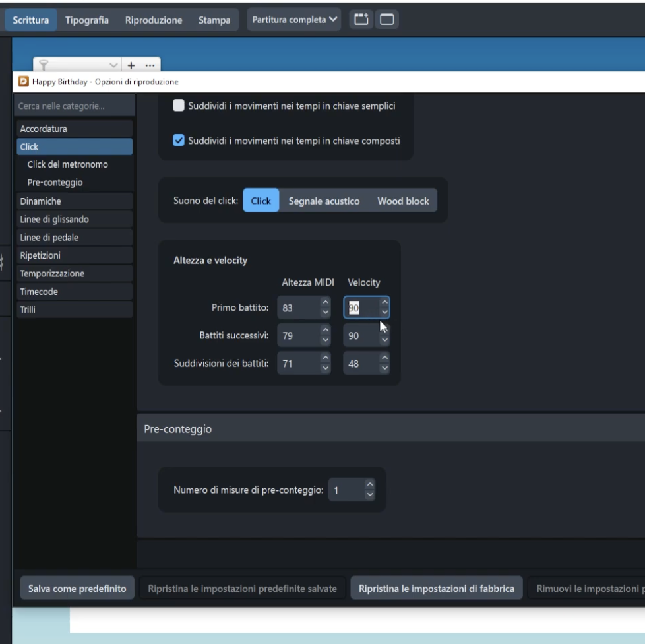
Task: Click the Dorico icon in dialog title bar
Action: (24, 82)
